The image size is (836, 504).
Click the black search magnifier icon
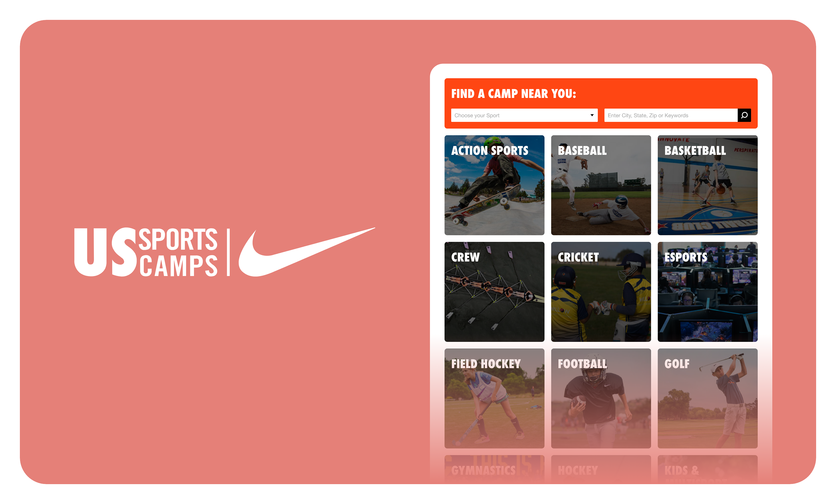click(744, 115)
